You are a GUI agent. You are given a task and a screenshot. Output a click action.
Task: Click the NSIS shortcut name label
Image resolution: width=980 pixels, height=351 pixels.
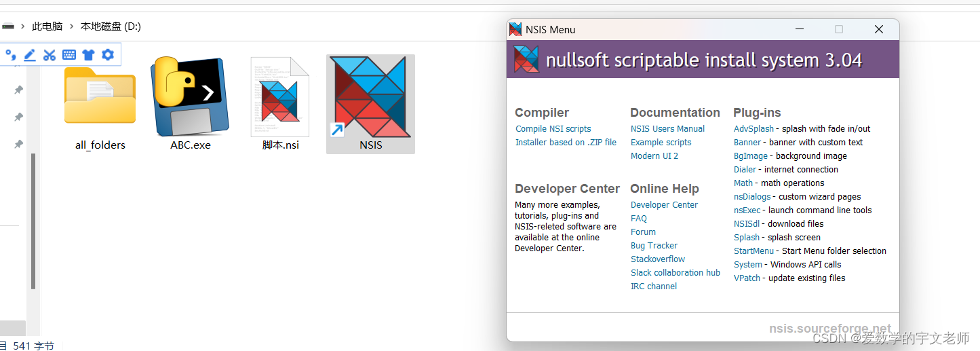point(371,145)
